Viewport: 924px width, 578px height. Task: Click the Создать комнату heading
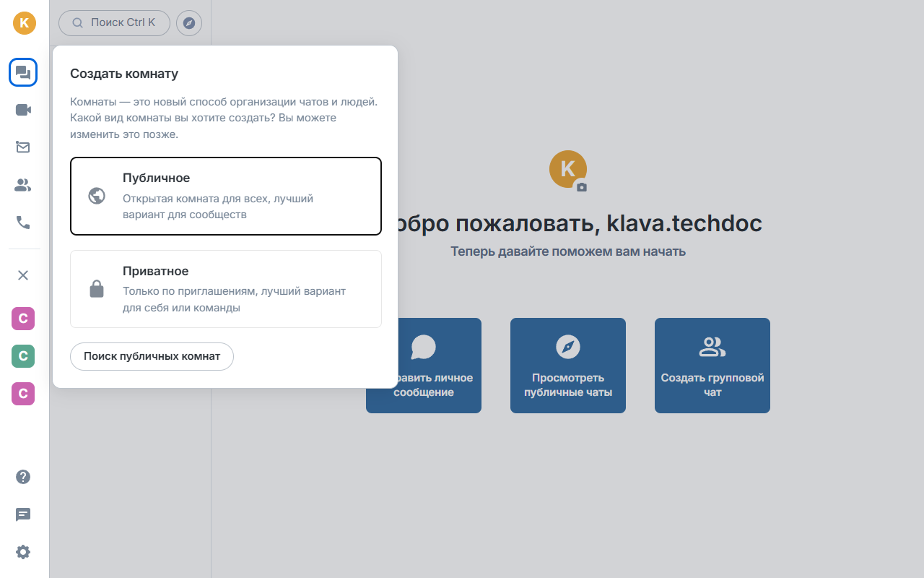[124, 74]
